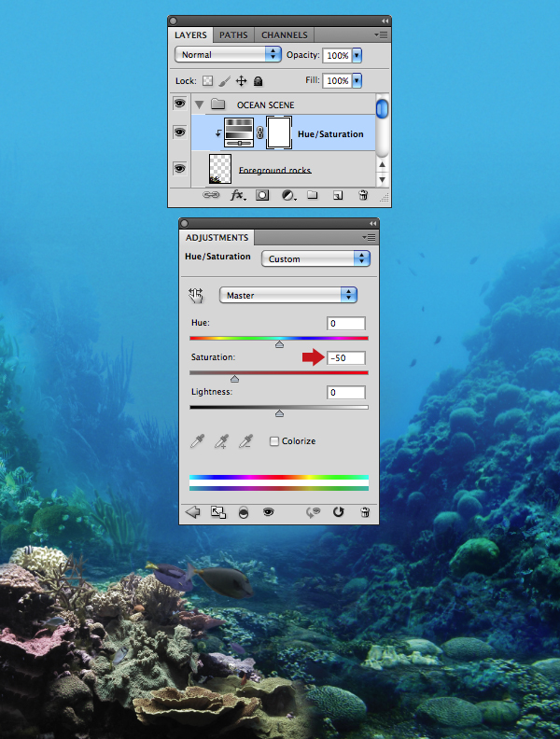Click the mask link chain on Hue/Saturation layer
The height and width of the screenshot is (739, 560).
pyautogui.click(x=259, y=132)
